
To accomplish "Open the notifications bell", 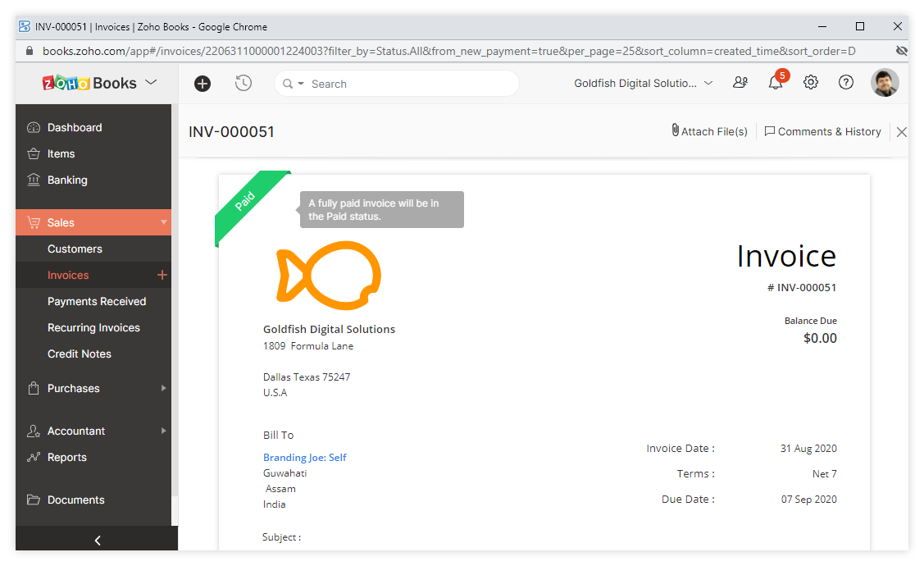I will 776,83.
